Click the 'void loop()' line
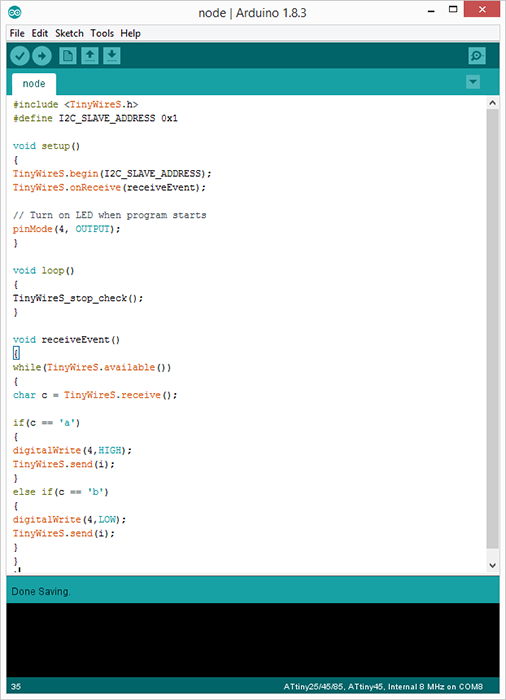Image resolution: width=506 pixels, height=700 pixels. coord(44,271)
